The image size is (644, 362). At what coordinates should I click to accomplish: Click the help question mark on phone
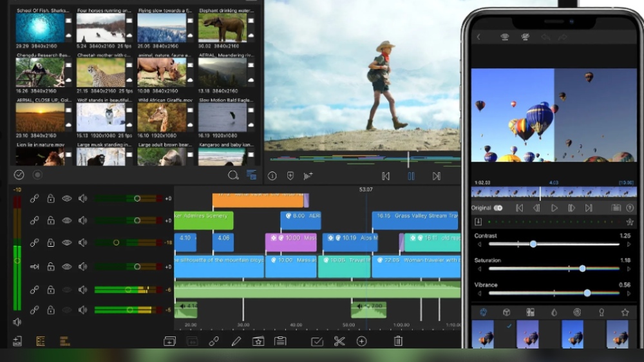[x=630, y=208]
